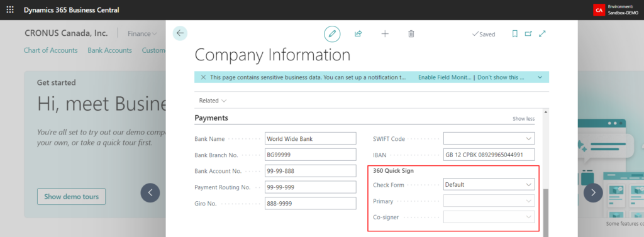Click the back arrow on Company Information
This screenshot has width=644, height=237.
click(180, 33)
